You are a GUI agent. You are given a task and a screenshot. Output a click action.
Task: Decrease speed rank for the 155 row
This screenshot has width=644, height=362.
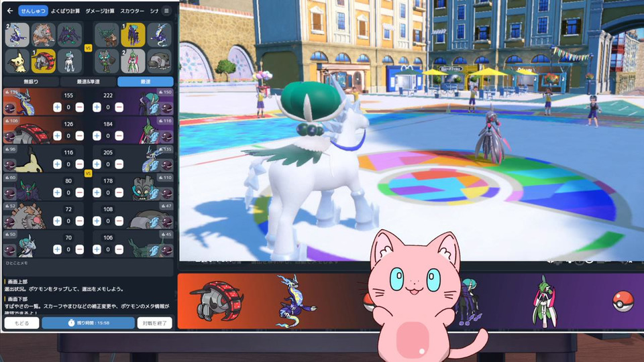point(80,107)
